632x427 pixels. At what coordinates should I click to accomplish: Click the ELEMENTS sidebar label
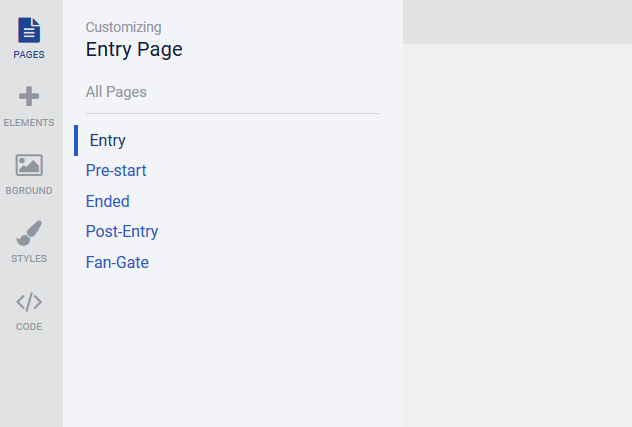(29, 123)
